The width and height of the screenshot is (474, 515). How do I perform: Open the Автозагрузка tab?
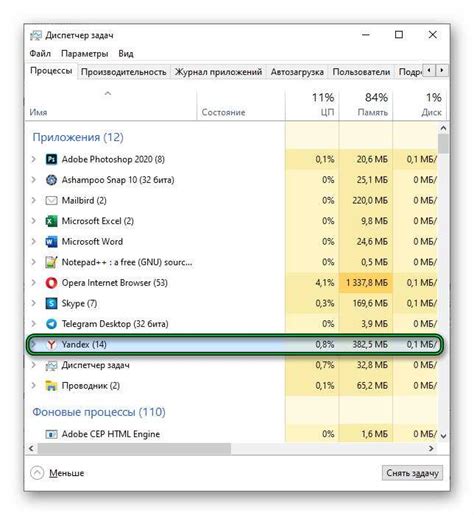click(297, 72)
